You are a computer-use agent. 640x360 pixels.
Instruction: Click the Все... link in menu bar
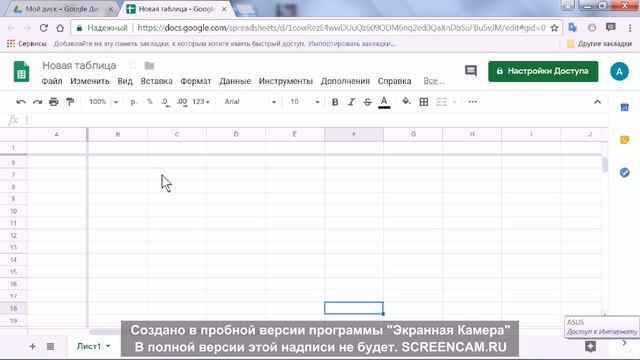433,81
